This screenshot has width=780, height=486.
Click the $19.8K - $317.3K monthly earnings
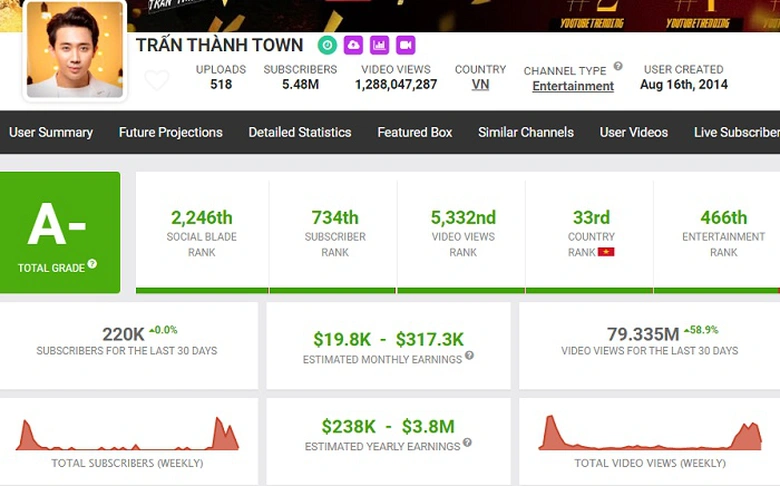click(388, 339)
